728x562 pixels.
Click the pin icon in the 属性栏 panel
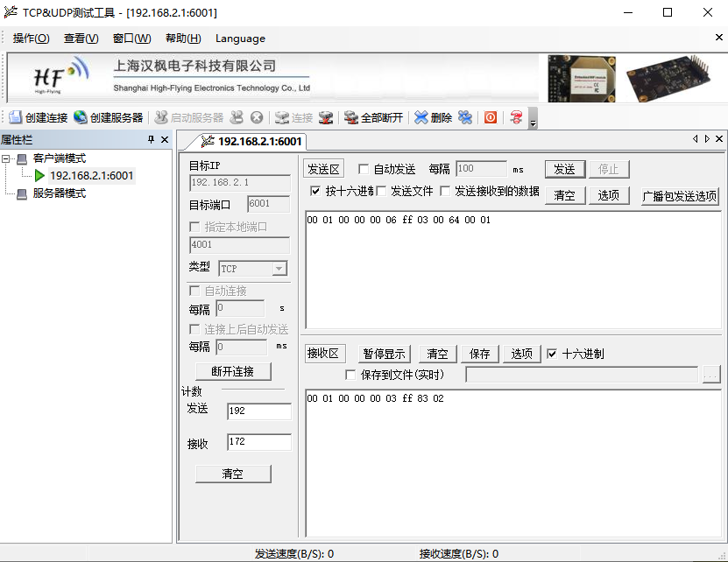[x=152, y=139]
